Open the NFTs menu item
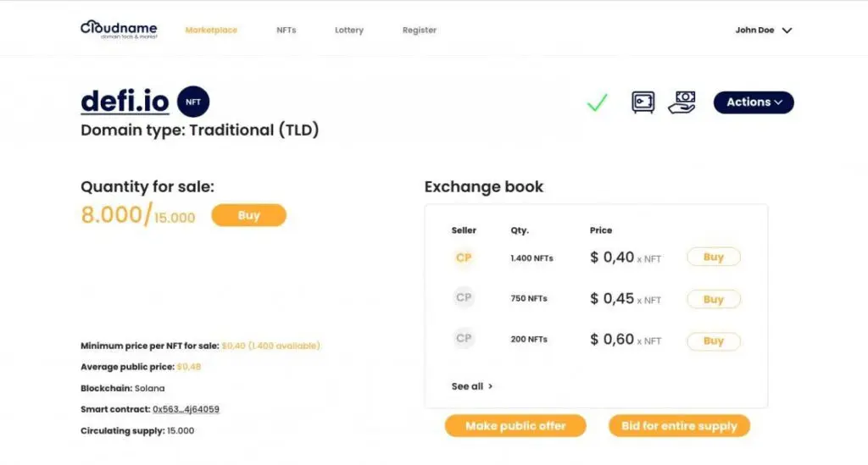The height and width of the screenshot is (465, 868). tap(287, 30)
